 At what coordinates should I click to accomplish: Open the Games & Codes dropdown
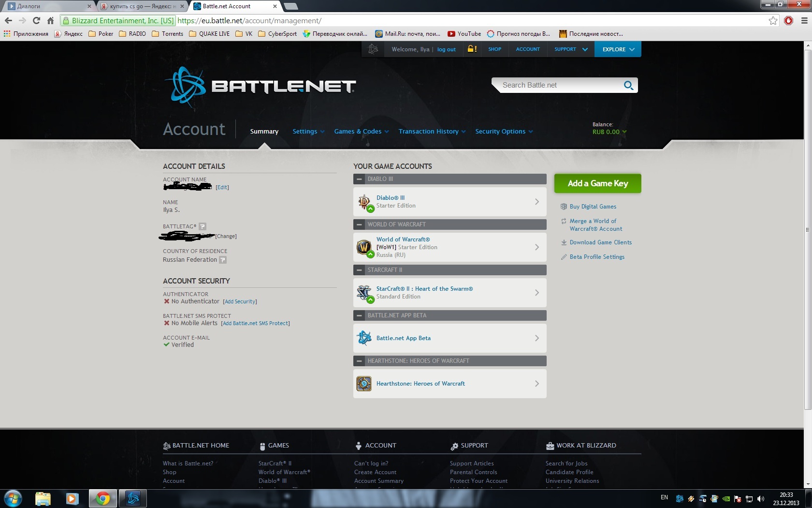click(361, 132)
